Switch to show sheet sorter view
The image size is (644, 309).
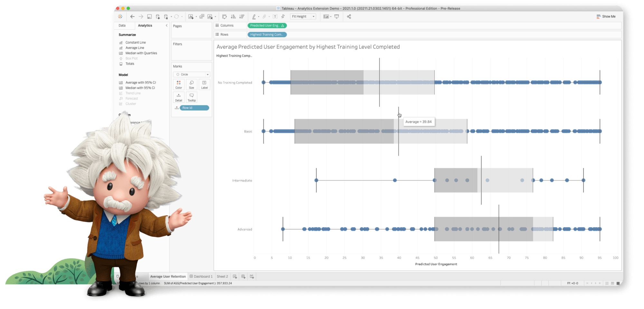tap(607, 283)
